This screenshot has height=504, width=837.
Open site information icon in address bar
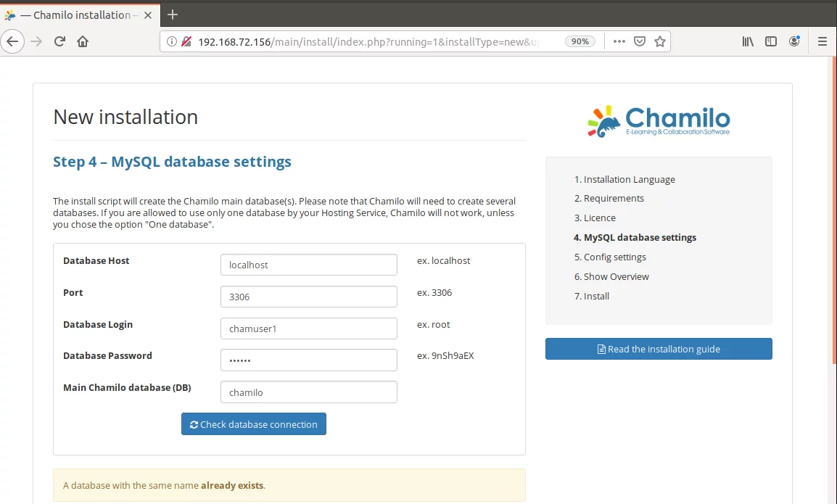tap(171, 41)
